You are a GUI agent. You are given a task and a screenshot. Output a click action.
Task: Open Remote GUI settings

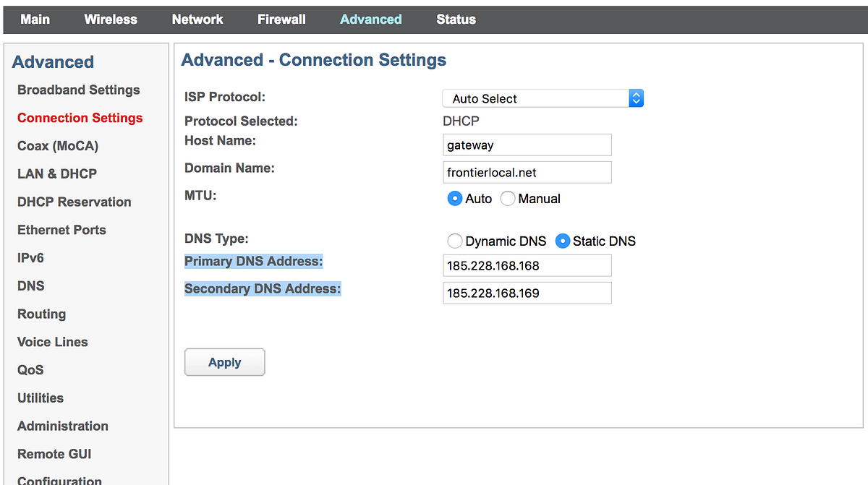(54, 454)
